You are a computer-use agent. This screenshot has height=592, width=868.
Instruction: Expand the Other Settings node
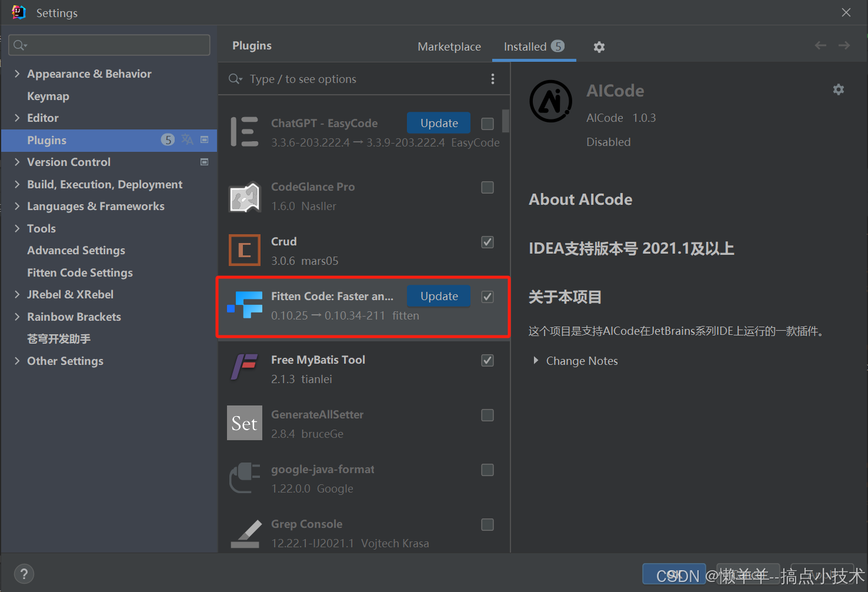(17, 361)
